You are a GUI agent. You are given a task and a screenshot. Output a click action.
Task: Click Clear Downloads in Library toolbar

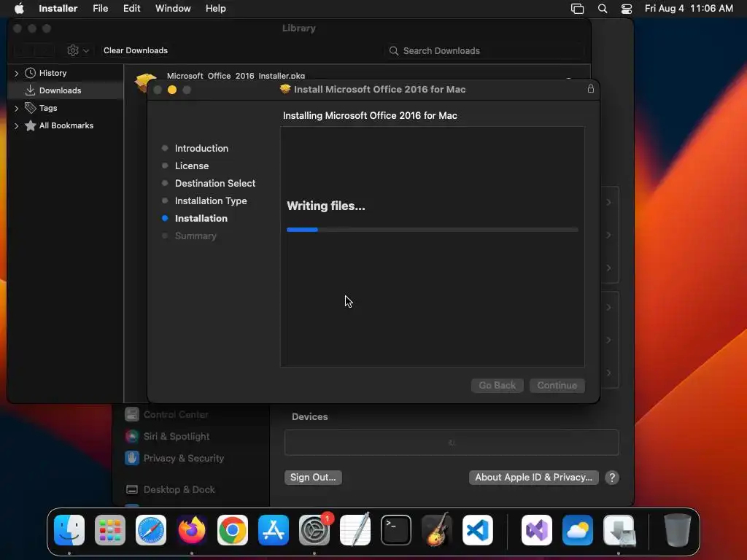(135, 50)
